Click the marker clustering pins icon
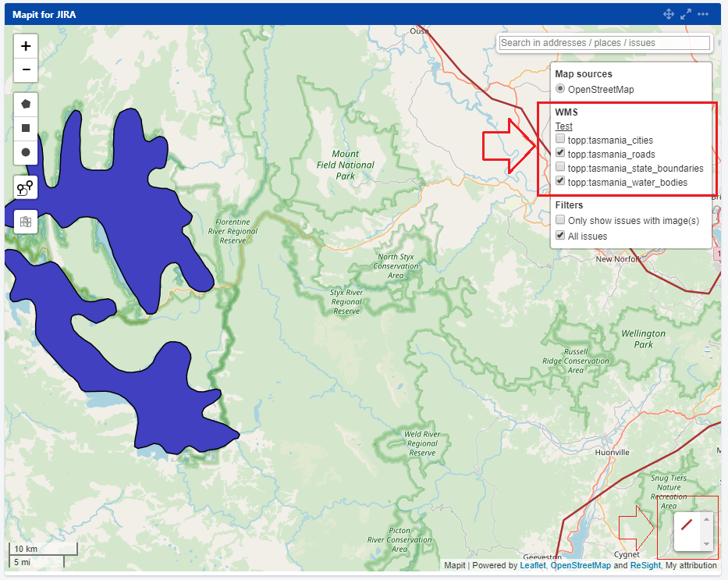 coord(26,187)
